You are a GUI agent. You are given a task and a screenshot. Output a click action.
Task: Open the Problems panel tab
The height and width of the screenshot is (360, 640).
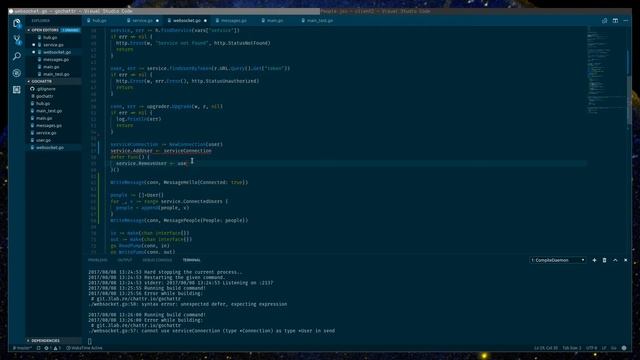click(98, 260)
